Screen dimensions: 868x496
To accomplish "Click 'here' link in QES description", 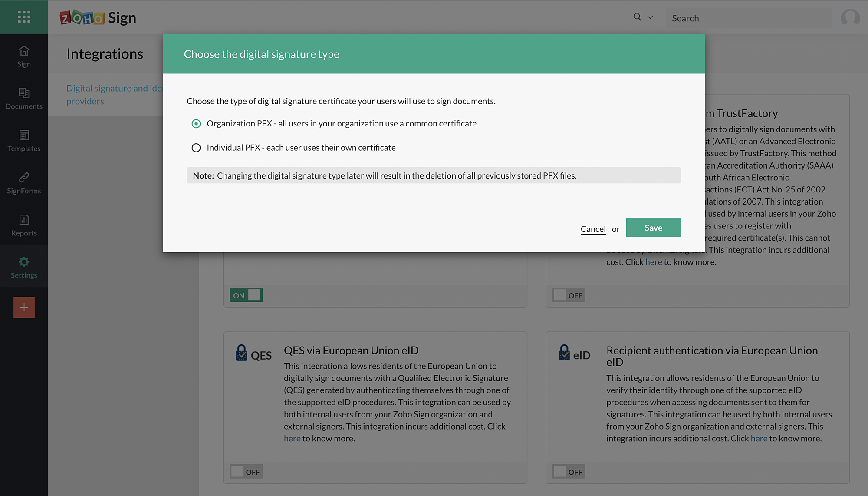I will [x=292, y=439].
